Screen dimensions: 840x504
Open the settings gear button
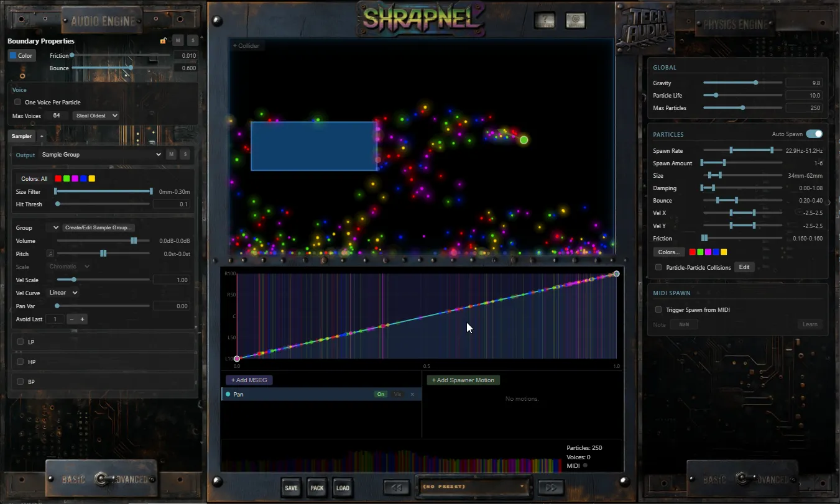[x=575, y=21]
